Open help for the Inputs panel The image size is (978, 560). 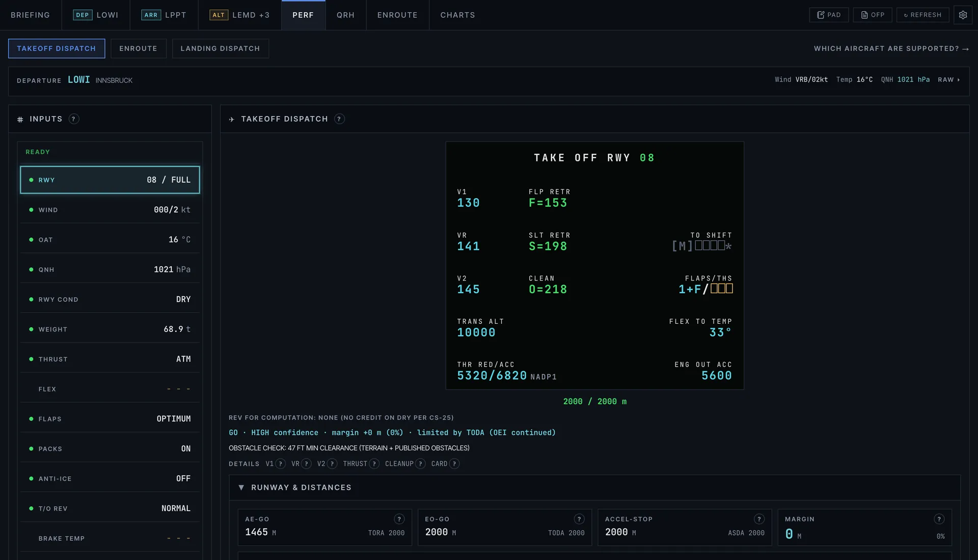click(74, 119)
